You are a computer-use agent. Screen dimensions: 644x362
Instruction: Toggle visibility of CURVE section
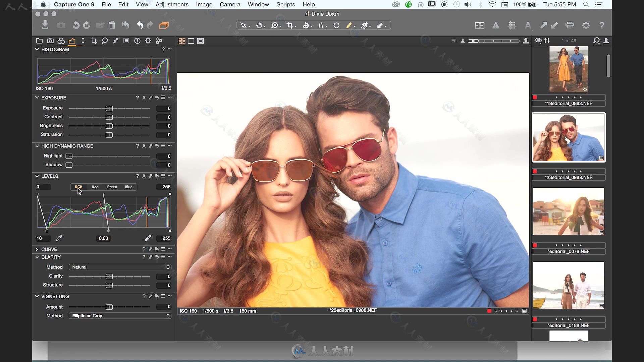click(x=37, y=249)
